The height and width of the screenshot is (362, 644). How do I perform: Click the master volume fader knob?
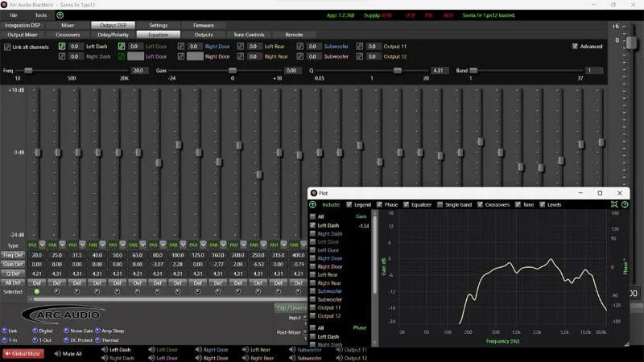coord(632,43)
